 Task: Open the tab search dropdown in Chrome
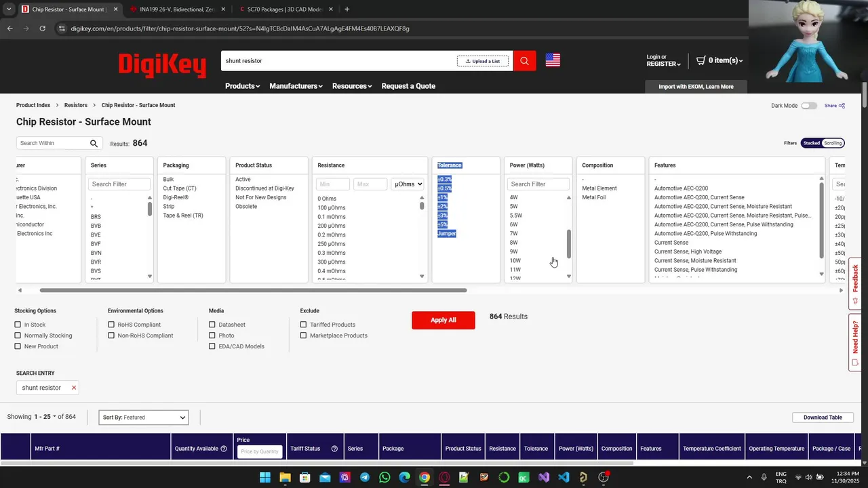click(9, 9)
